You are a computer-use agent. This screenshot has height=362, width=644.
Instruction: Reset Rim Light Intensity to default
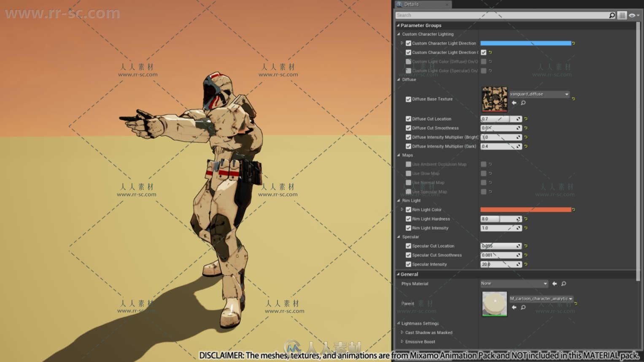click(526, 228)
